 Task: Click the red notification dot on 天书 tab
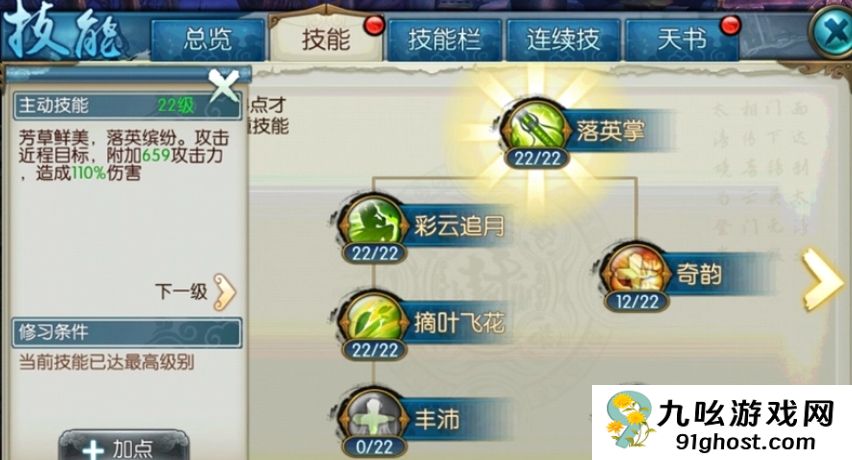point(730,24)
